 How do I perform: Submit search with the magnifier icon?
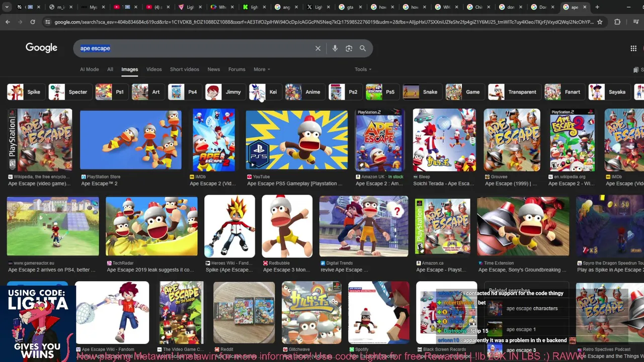point(363,48)
